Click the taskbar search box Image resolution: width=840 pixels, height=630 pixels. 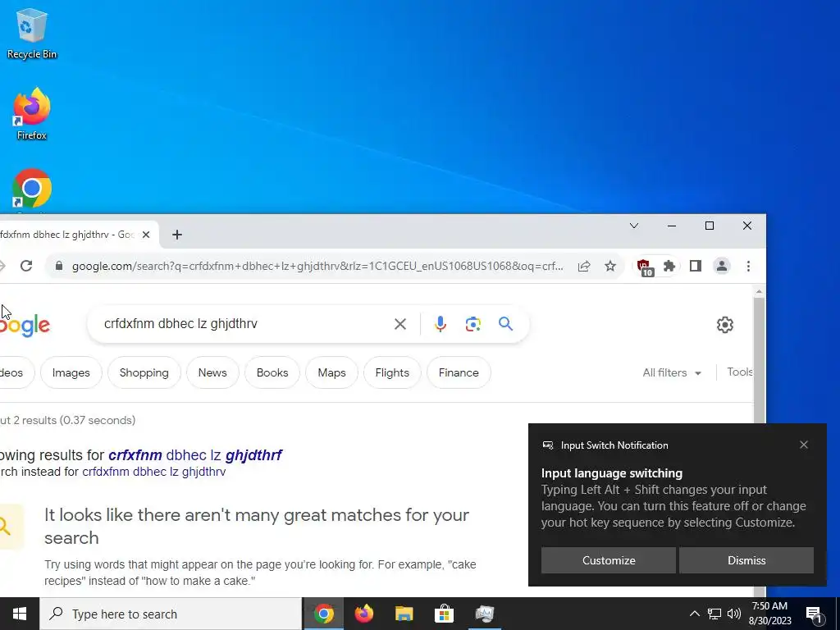click(x=171, y=614)
